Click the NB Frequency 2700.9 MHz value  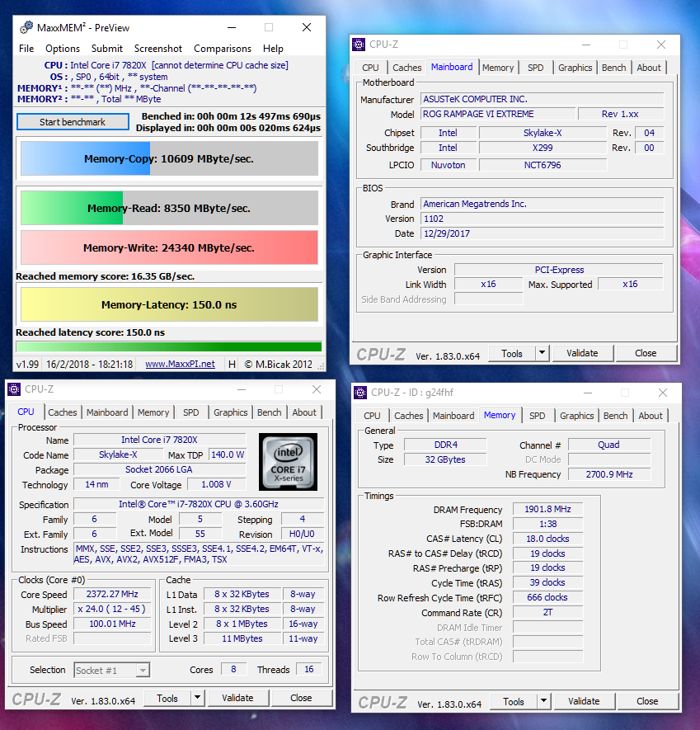(609, 474)
